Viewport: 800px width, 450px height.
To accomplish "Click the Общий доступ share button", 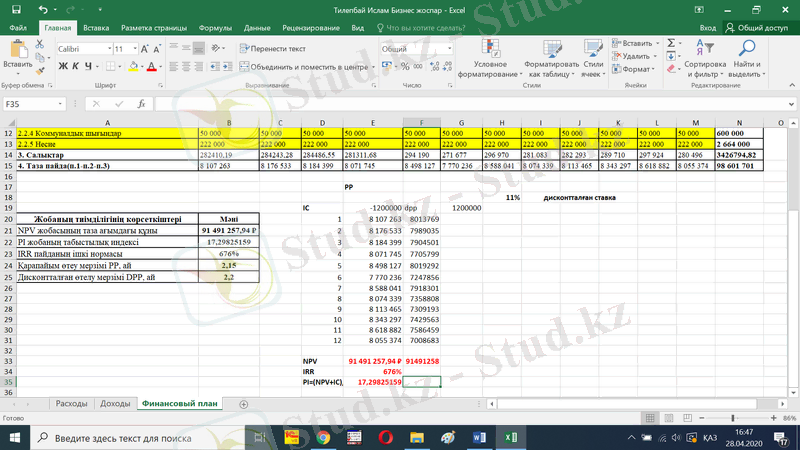I will (x=757, y=28).
